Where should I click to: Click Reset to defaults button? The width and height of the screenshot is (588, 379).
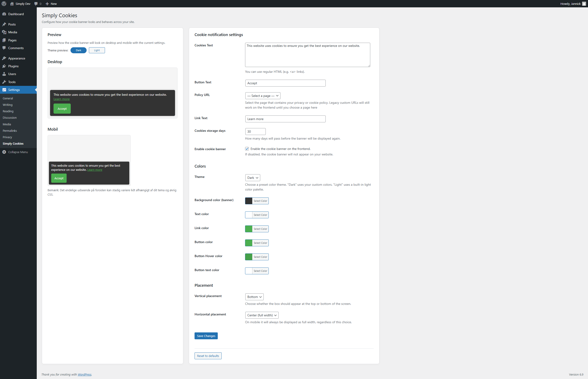[208, 356]
